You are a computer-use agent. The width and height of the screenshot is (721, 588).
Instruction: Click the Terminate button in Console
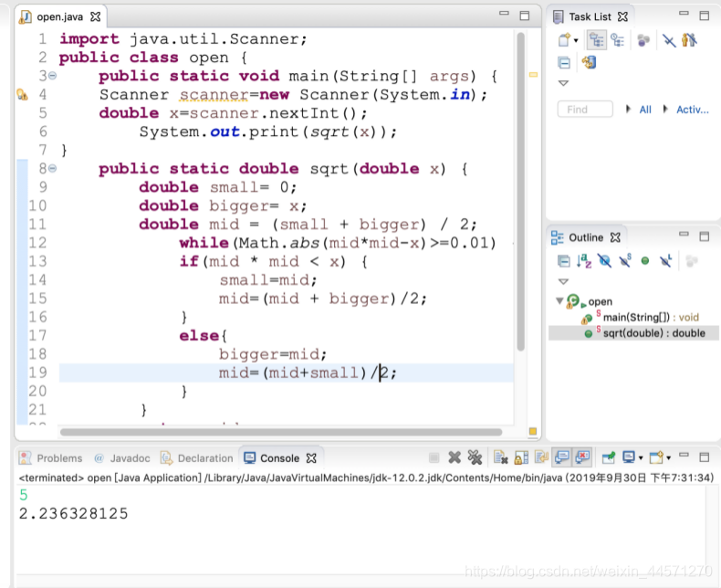434,457
